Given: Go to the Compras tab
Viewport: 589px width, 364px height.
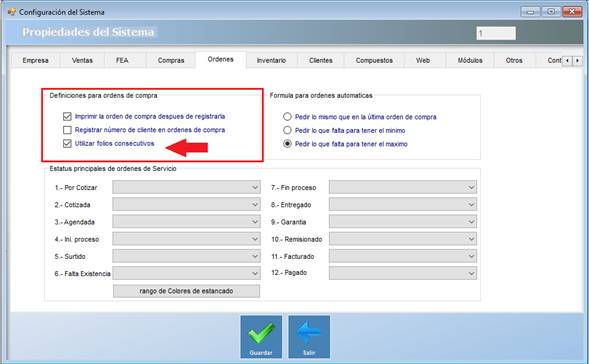Looking at the screenshot, I should 171,60.
